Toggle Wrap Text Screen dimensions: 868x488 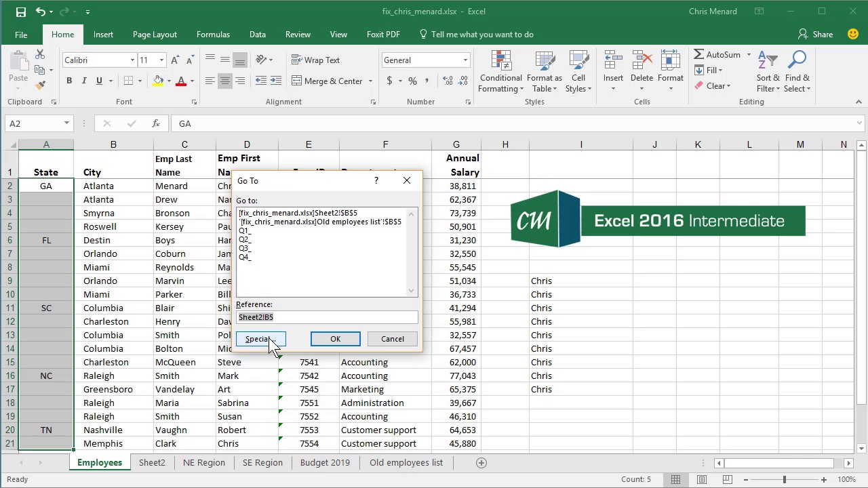point(315,60)
